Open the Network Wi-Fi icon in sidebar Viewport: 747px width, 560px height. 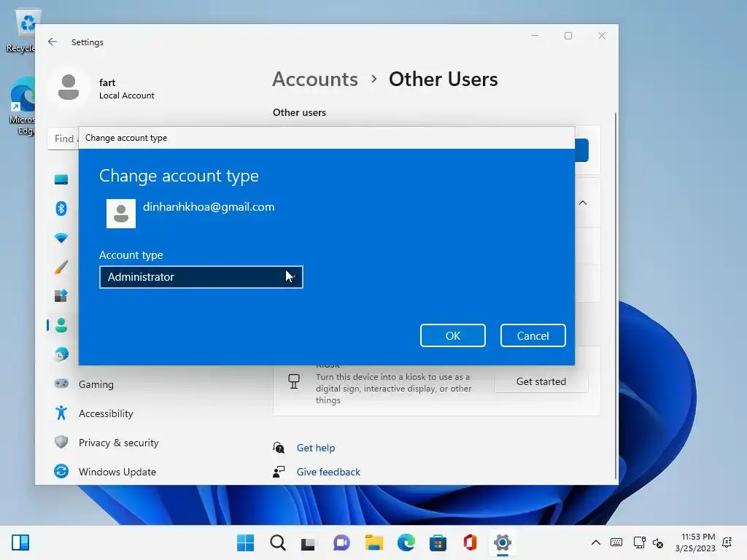pos(61,238)
